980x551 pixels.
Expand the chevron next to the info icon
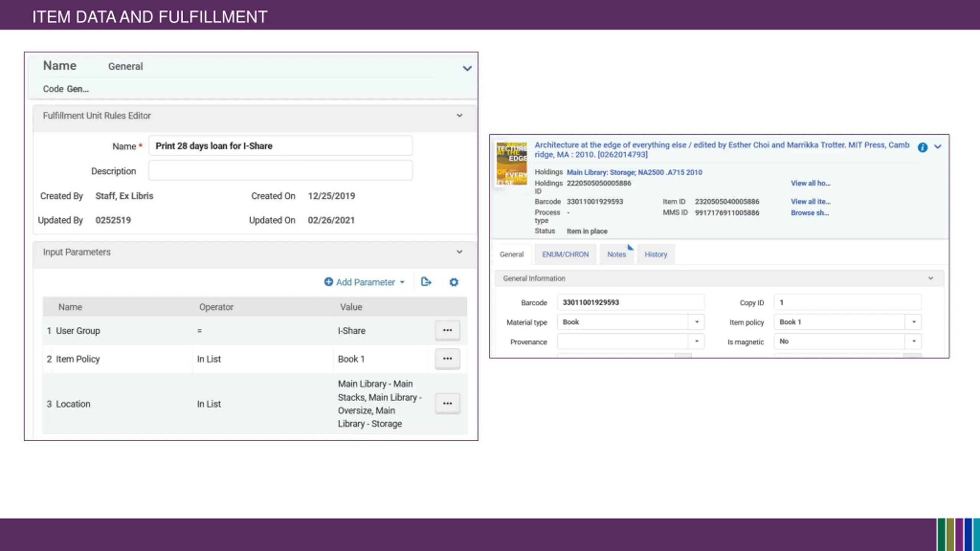938,147
